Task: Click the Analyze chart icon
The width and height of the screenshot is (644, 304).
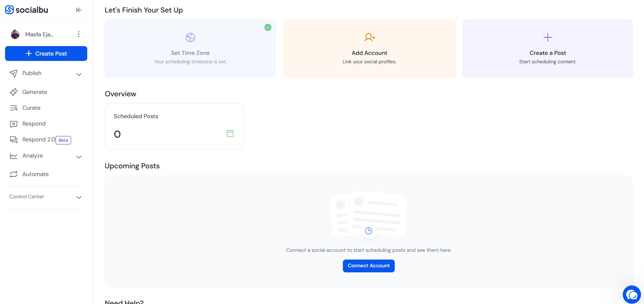Action: click(x=13, y=156)
